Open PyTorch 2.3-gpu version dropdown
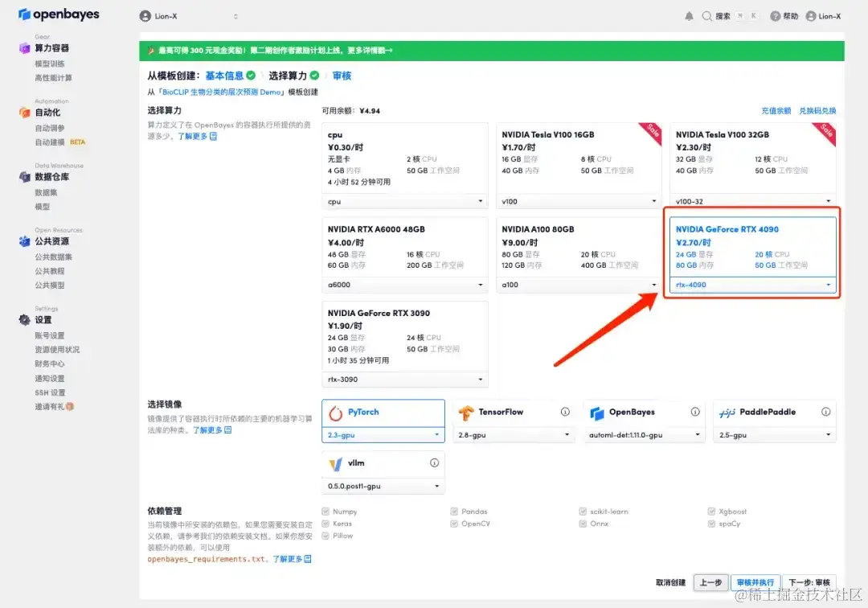 [383, 435]
